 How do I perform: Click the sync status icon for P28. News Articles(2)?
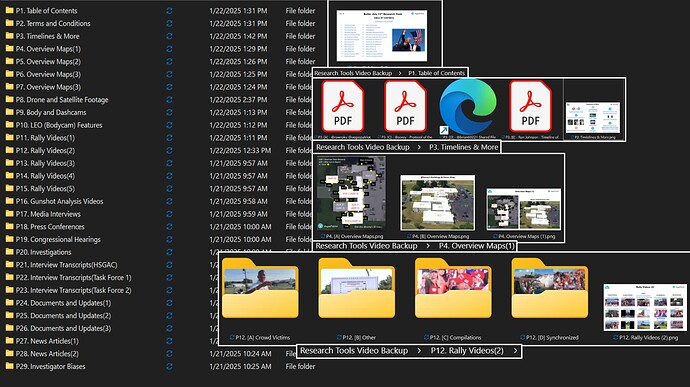point(169,354)
